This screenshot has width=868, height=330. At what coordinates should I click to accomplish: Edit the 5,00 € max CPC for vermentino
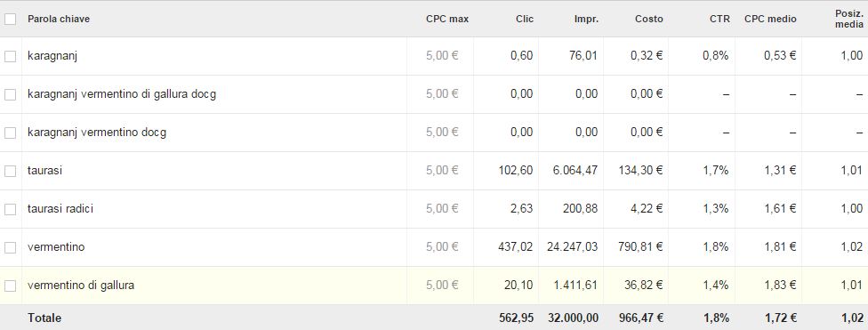click(x=442, y=247)
